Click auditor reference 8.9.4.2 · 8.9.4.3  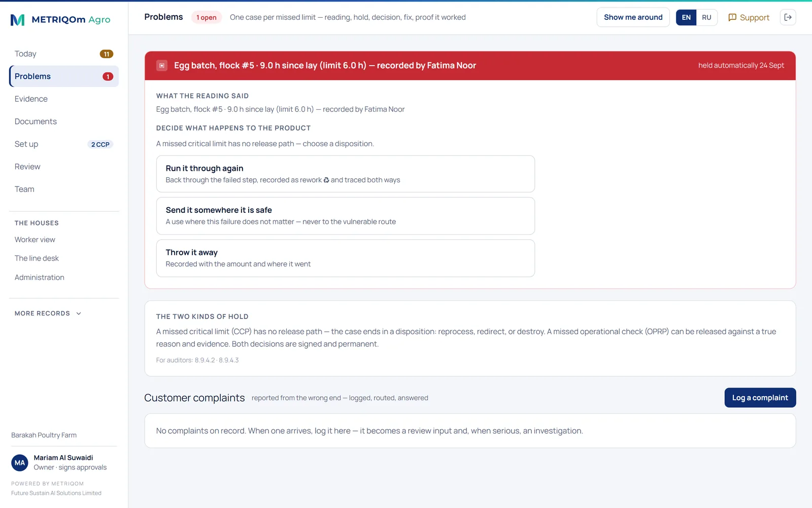(217, 360)
